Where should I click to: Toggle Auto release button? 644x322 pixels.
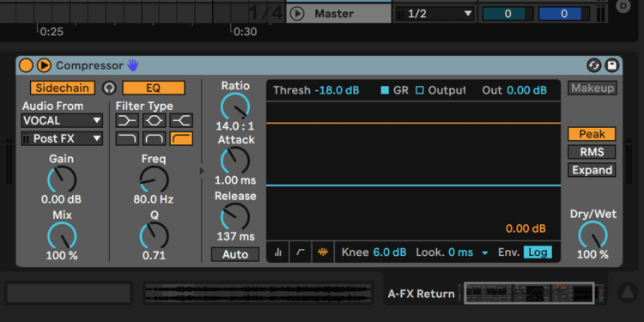coord(235,255)
